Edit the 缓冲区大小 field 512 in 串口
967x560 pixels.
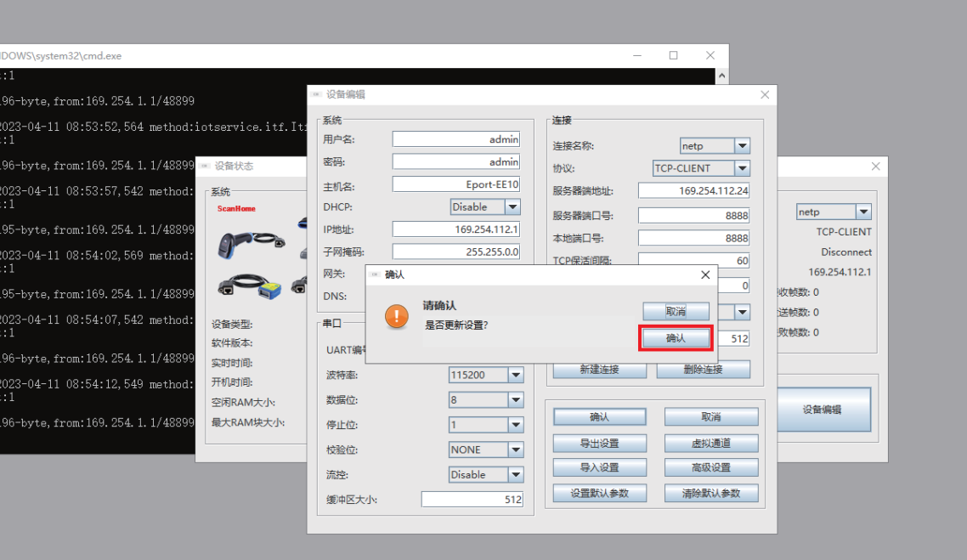tap(472, 500)
